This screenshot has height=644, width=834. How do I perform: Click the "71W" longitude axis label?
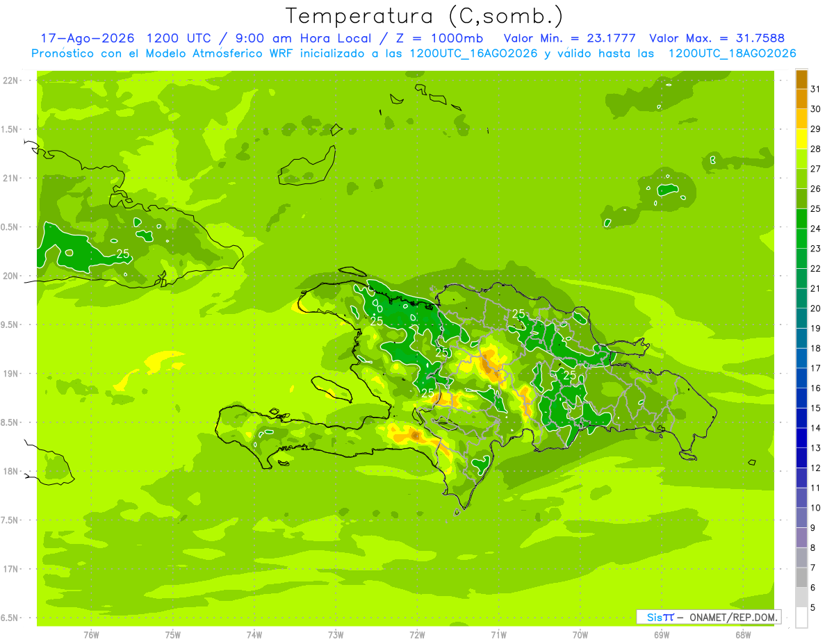pyautogui.click(x=498, y=634)
